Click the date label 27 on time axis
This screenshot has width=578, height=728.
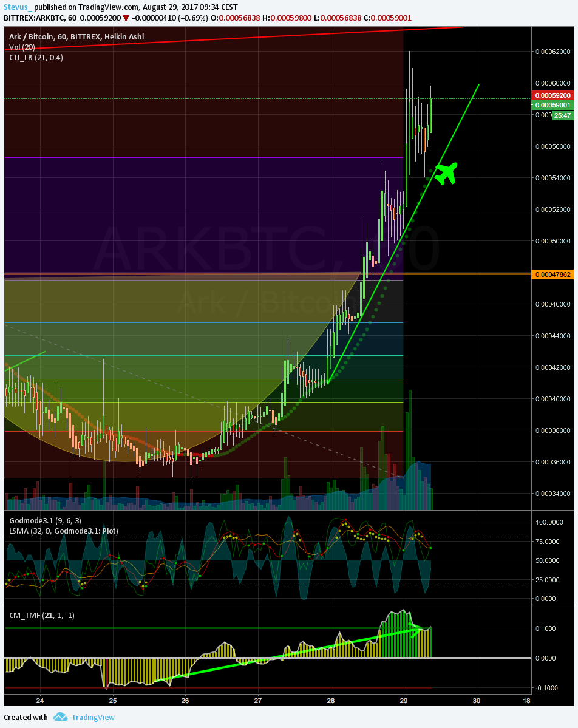(x=258, y=701)
